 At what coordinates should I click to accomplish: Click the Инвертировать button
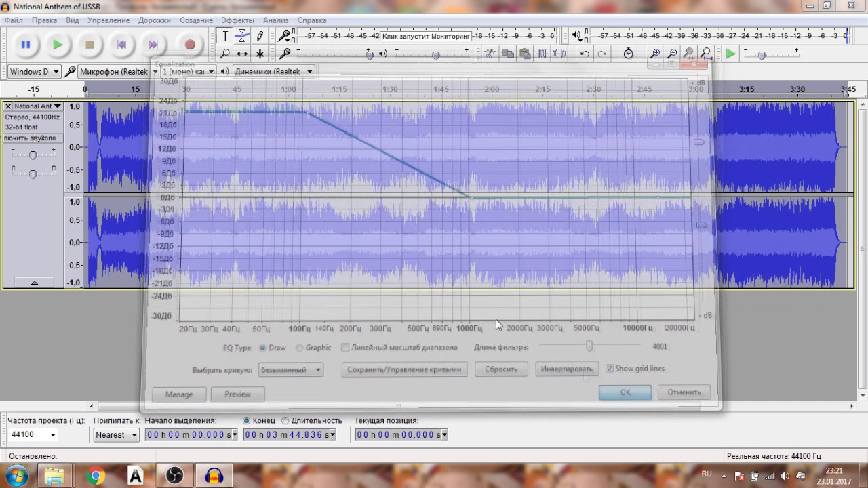[567, 369]
